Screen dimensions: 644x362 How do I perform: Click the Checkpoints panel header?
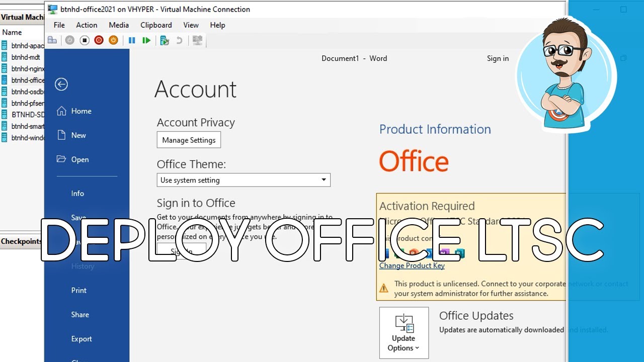pyautogui.click(x=22, y=241)
